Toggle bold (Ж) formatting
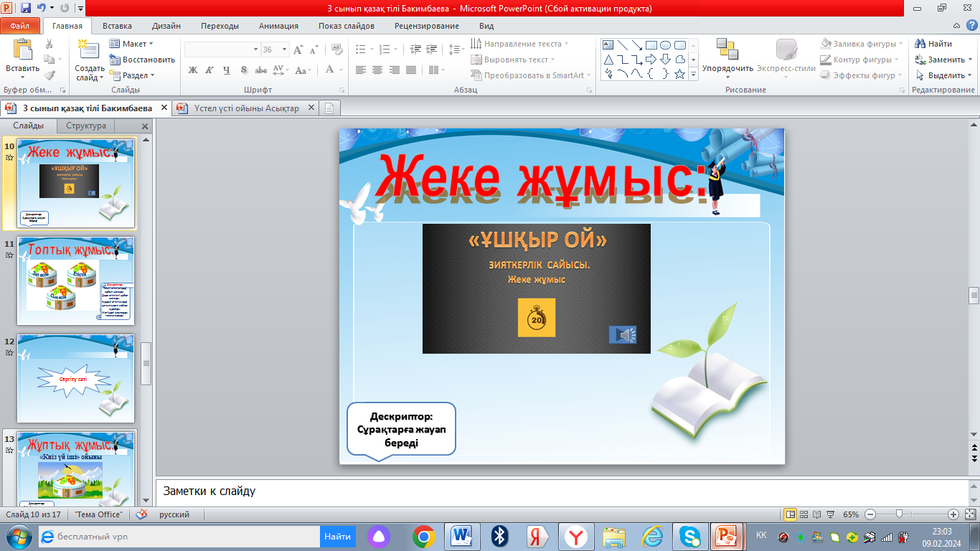The image size is (980, 551). [x=192, y=70]
